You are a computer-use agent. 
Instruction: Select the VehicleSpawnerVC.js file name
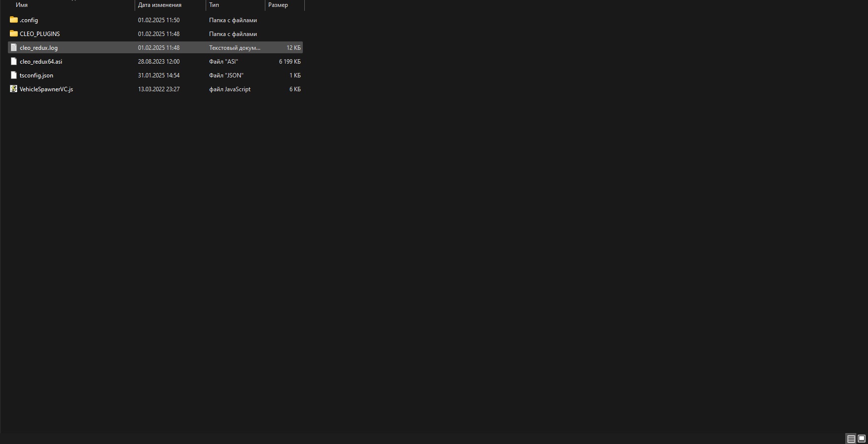point(46,89)
